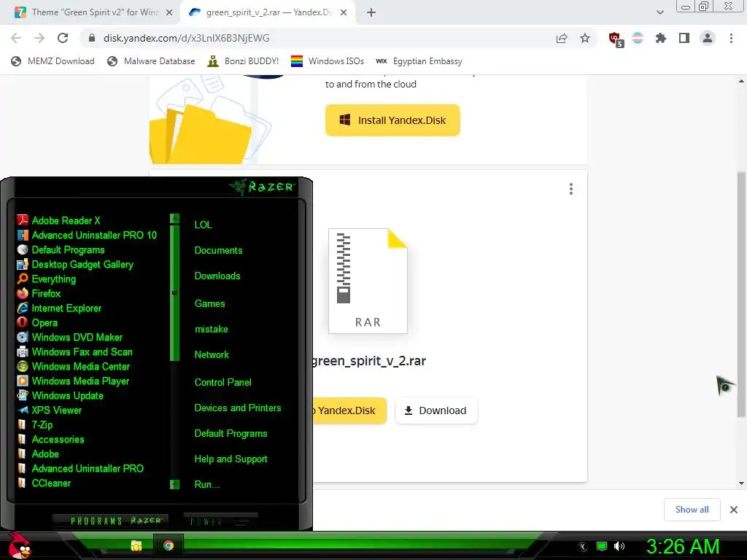Expand the Adobe program folder

38,454
